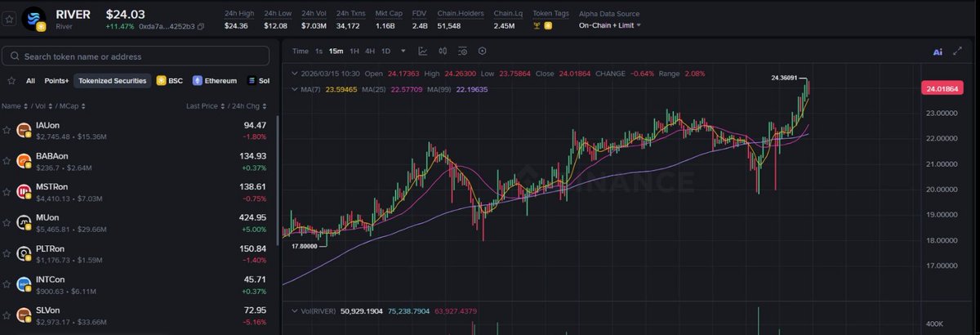Open the INTCon token logo
The image size is (980, 335).
[x=24, y=285]
